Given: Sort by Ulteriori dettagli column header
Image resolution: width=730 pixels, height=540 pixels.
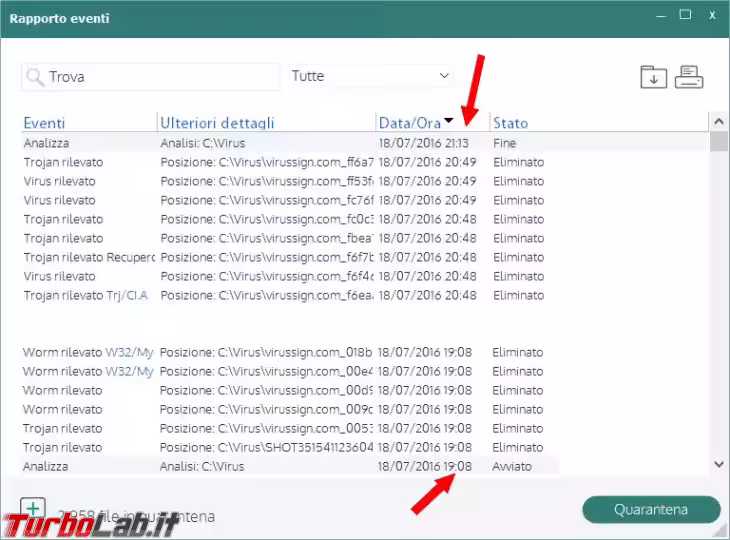Looking at the screenshot, I should click(217, 123).
